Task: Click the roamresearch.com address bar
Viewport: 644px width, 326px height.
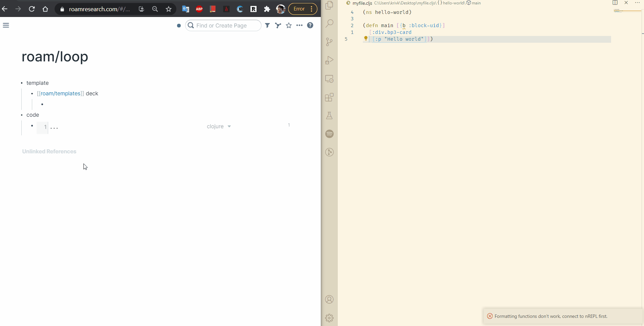Action: point(99,9)
